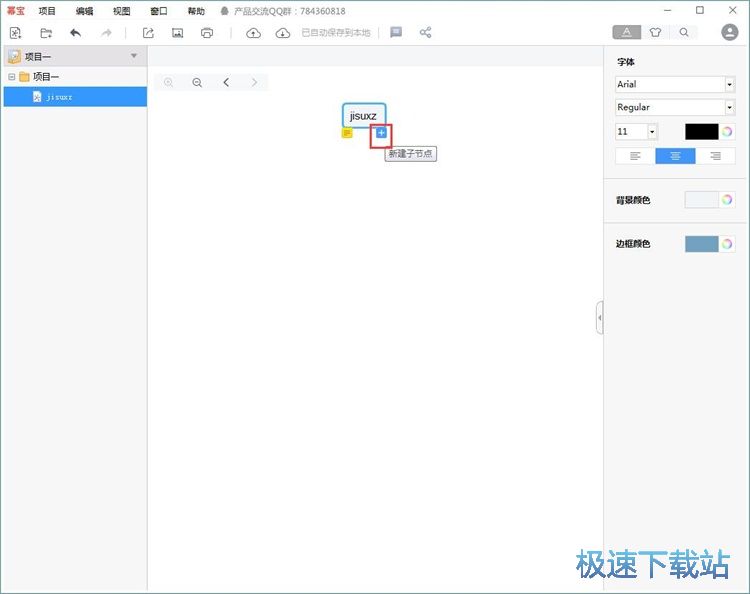This screenshot has height=594, width=750.
Task: Select the 项目一 folder in tree
Action: pos(46,77)
